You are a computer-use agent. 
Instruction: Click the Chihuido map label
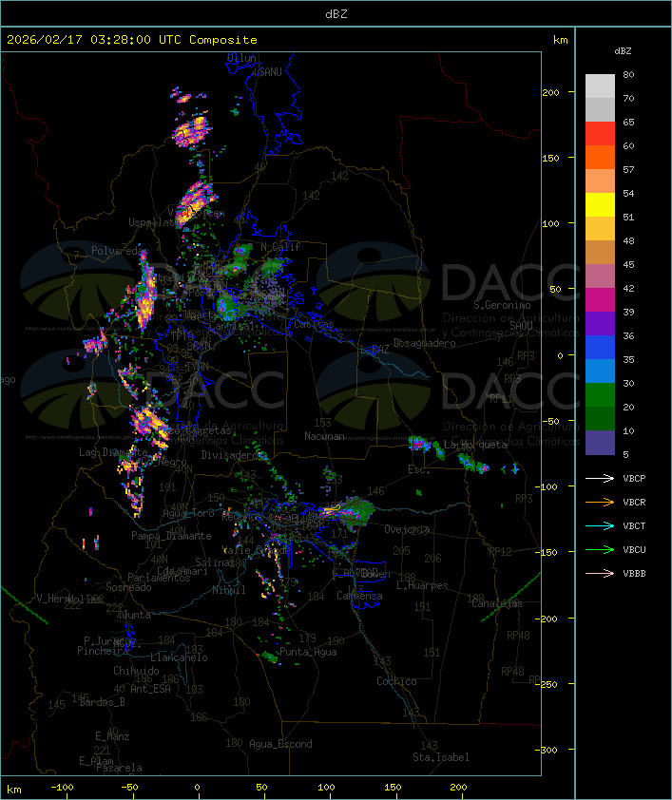tap(136, 671)
